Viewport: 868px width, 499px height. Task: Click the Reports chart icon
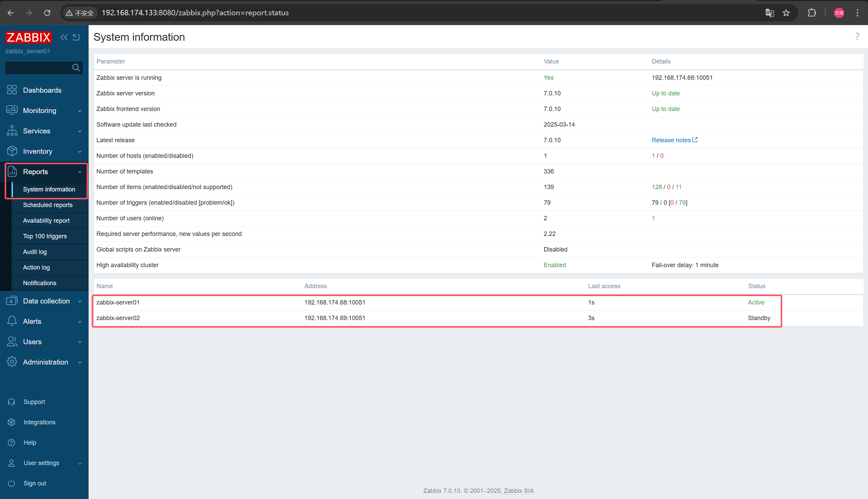(x=12, y=171)
